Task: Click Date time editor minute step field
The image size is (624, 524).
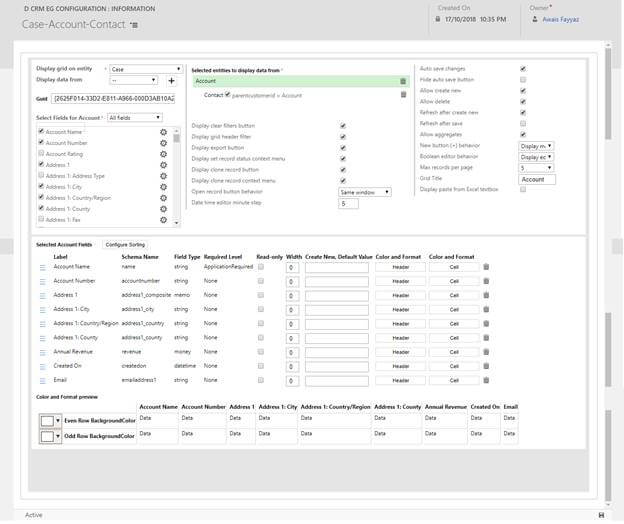Action: [x=348, y=203]
